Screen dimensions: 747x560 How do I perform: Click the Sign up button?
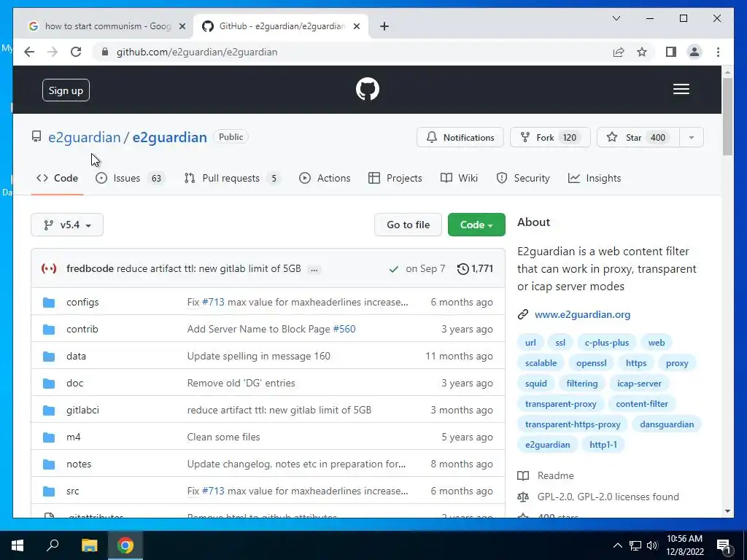click(x=66, y=90)
